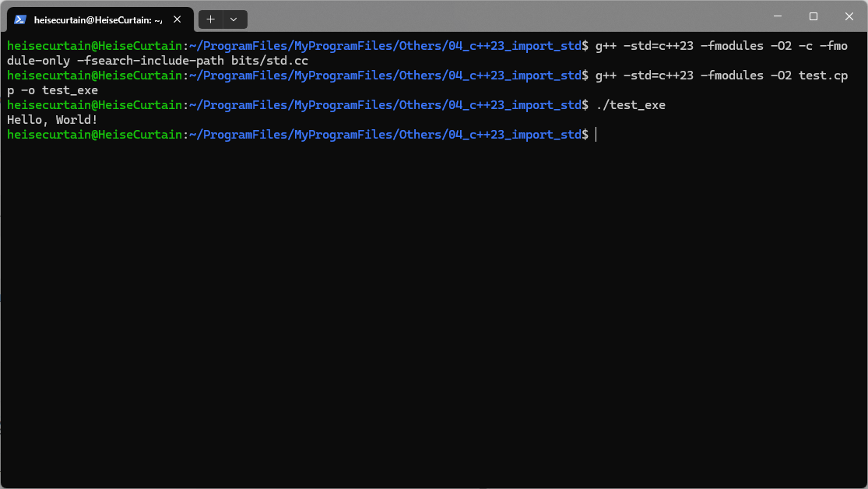The image size is (868, 489).
Task: Click '-fsearch-include-path' option text
Action: coord(150,61)
